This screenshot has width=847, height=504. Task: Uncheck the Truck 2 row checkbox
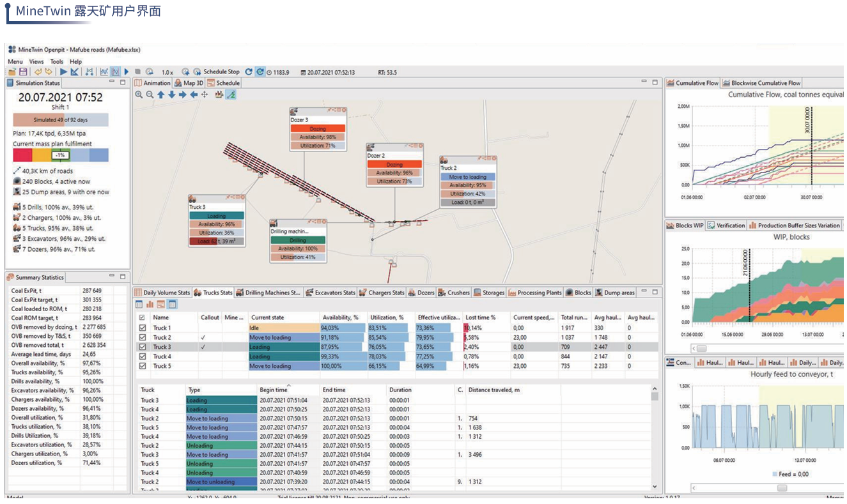[143, 337]
